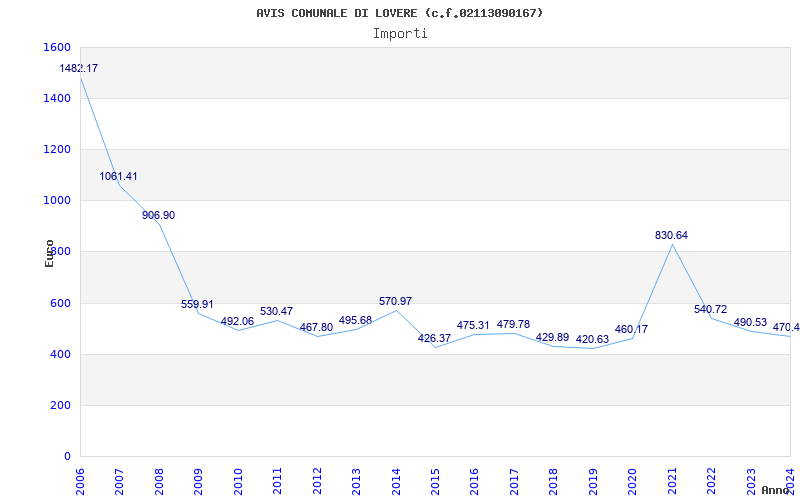Select the 426.37 data label
800x500 pixels.
(x=434, y=338)
